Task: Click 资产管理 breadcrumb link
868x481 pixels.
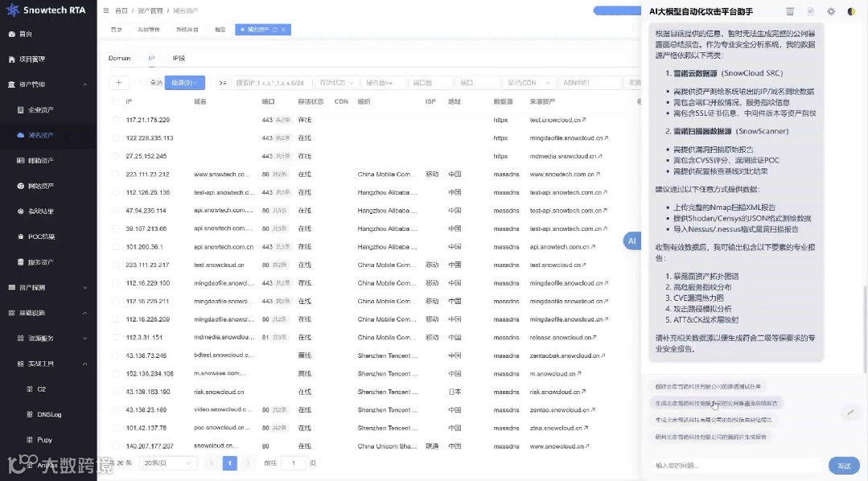Action: click(x=150, y=10)
